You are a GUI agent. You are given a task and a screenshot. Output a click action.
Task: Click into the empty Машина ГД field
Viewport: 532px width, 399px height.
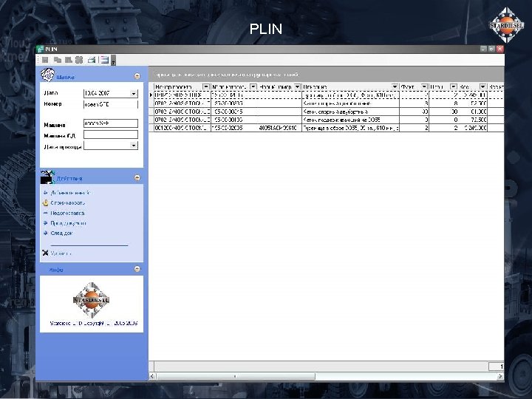[x=111, y=134]
